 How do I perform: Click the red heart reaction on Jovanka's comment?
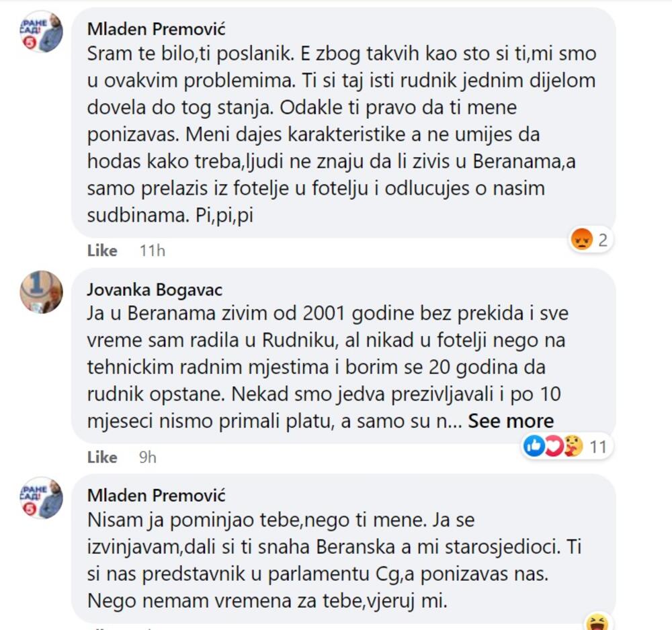pyautogui.click(x=553, y=445)
